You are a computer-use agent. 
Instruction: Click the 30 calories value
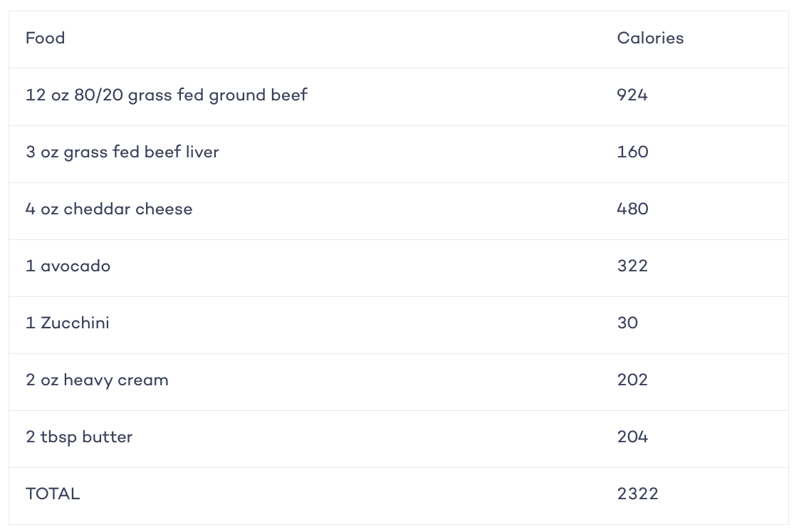[x=627, y=323]
